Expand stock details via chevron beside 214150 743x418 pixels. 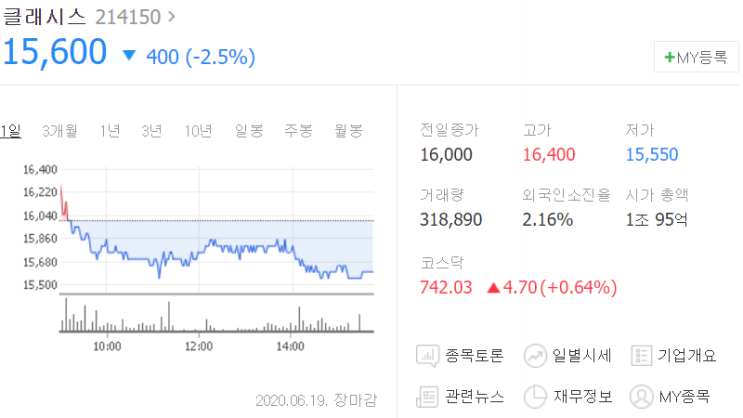(172, 17)
